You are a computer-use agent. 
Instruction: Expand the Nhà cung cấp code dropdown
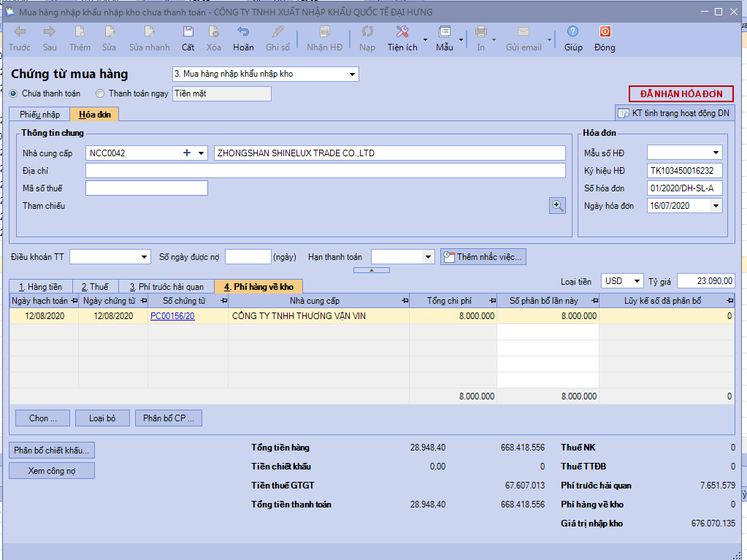pyautogui.click(x=201, y=153)
